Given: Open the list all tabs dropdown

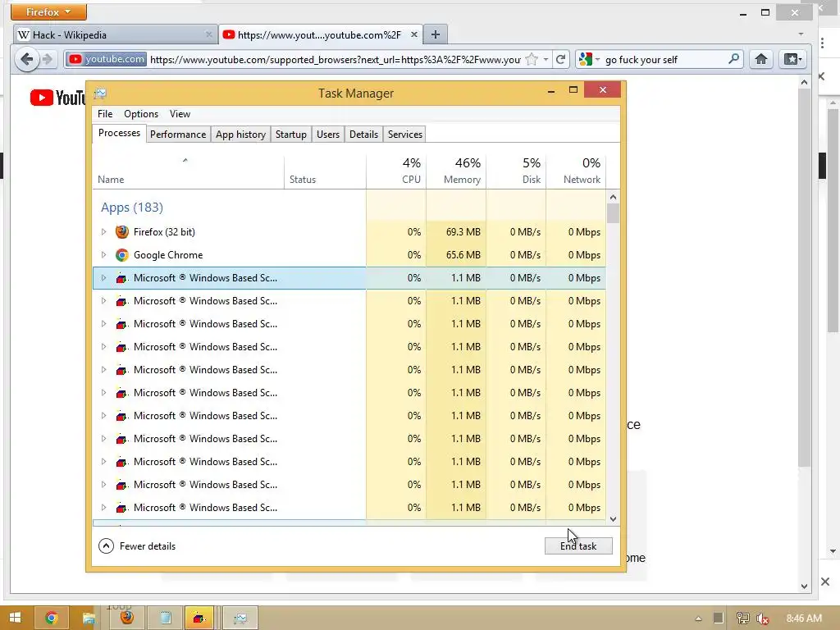Looking at the screenshot, I should 801,34.
